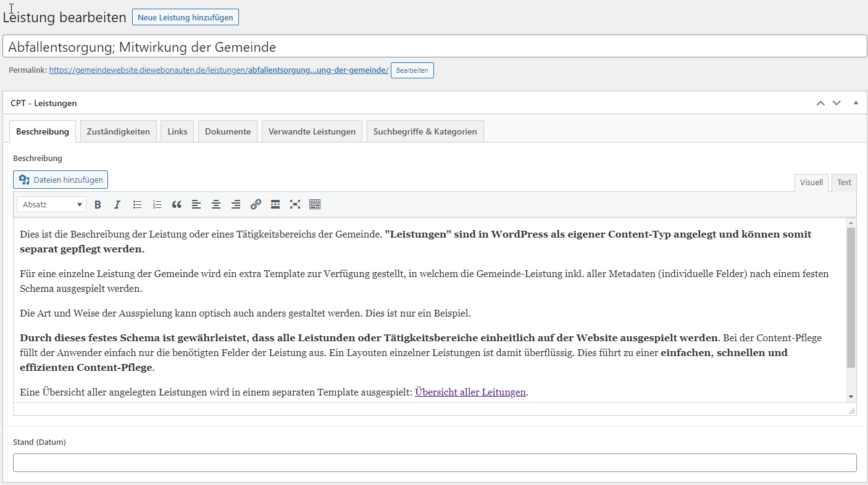This screenshot has height=485, width=868.
Task: Center align the text
Action: point(216,205)
